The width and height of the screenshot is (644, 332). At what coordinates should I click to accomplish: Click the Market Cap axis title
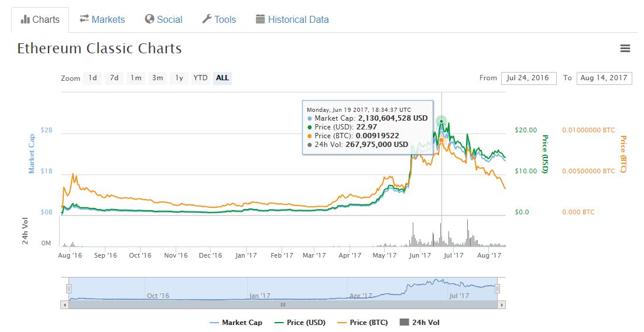point(31,154)
